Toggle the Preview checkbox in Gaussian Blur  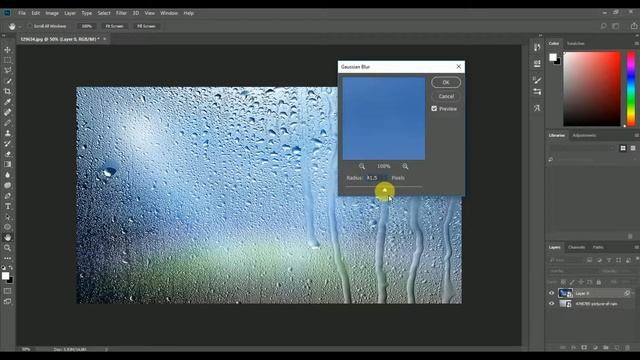(434, 109)
